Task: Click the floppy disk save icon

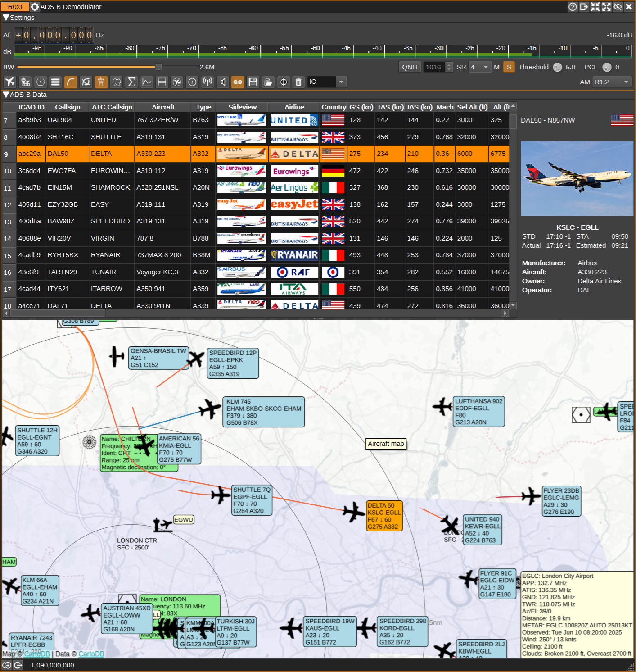Action: [253, 82]
